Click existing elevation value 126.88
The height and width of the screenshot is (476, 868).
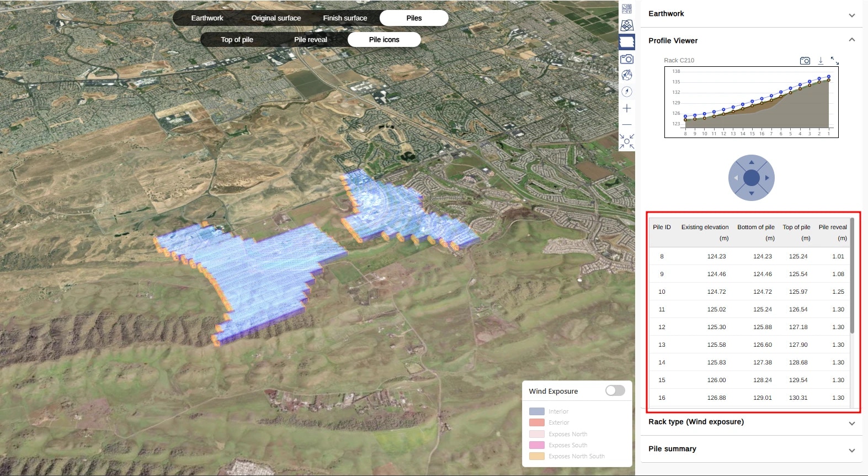(716, 398)
